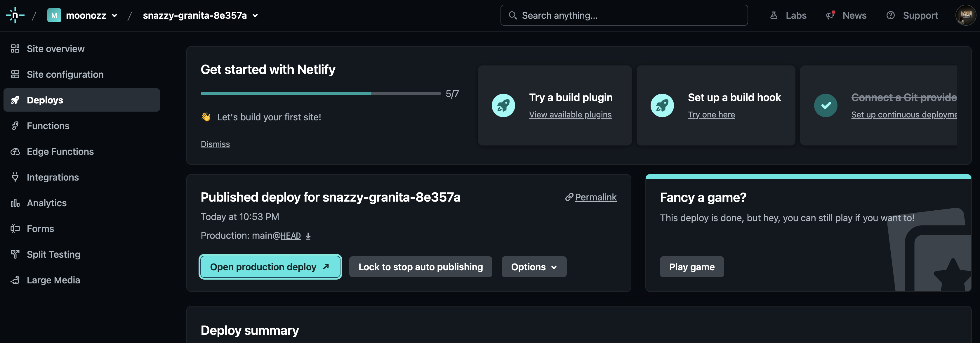Click the 5/7 progress count text

452,94
